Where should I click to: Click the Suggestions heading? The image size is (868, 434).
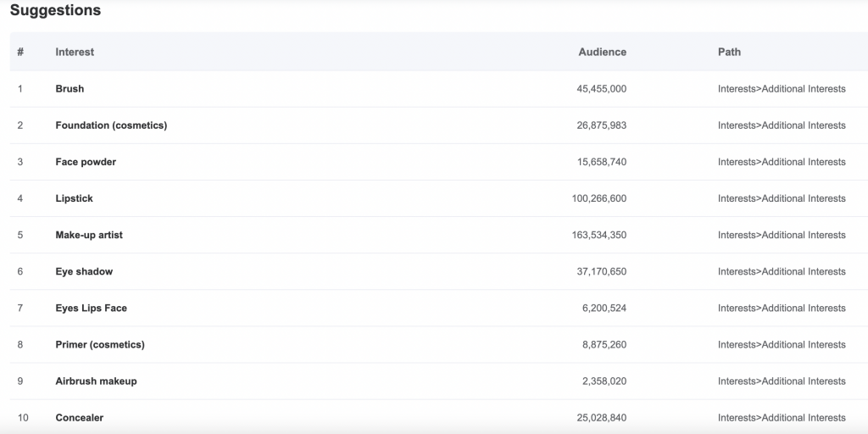tap(55, 10)
